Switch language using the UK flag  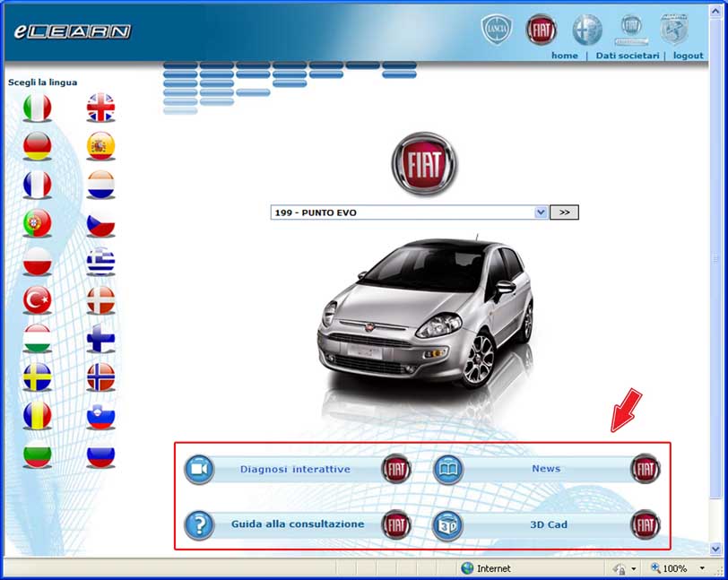(x=100, y=108)
